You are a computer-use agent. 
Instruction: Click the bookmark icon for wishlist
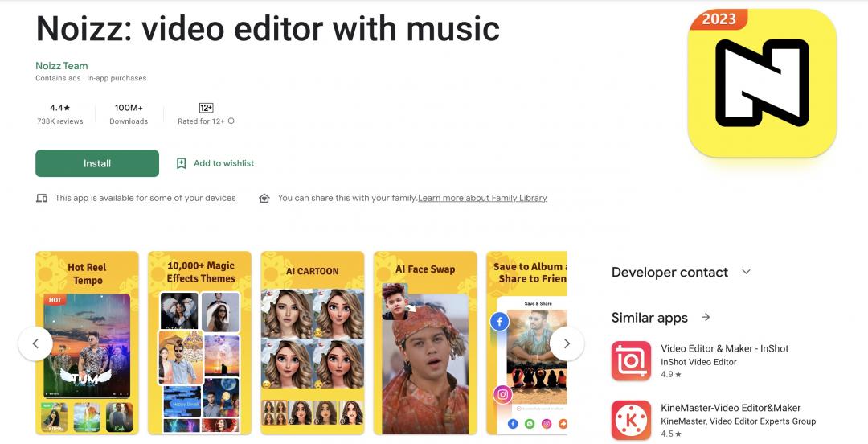tap(182, 163)
